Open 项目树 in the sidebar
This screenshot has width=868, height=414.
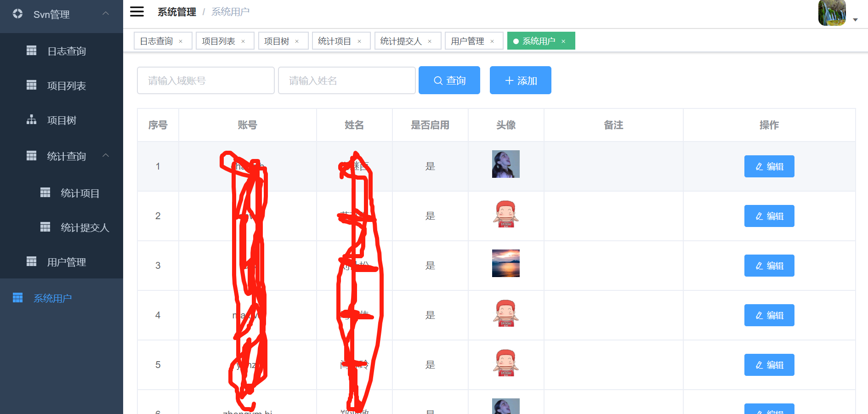coord(62,120)
